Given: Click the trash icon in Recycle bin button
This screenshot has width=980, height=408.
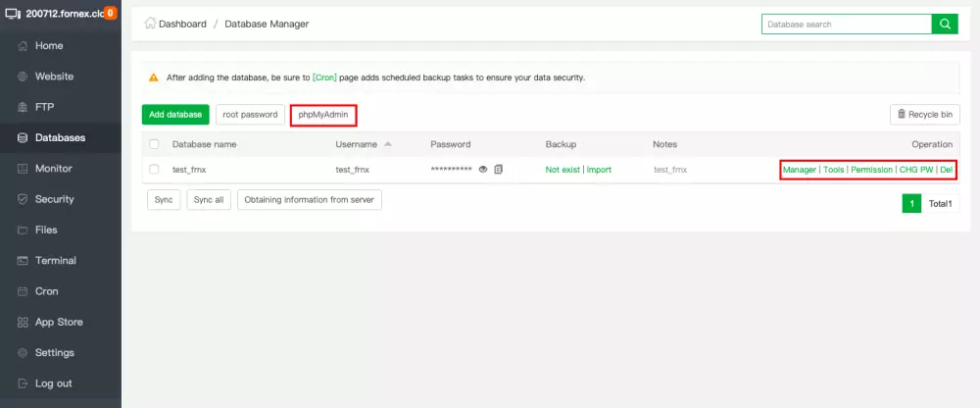Looking at the screenshot, I should pos(902,114).
